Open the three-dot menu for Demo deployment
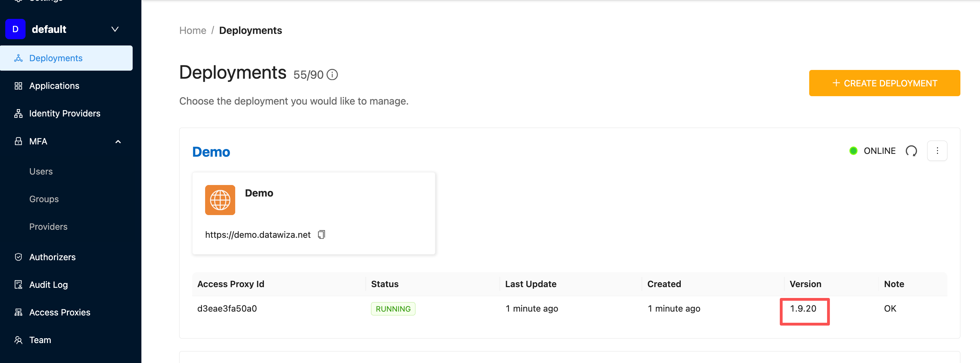 [x=937, y=151]
